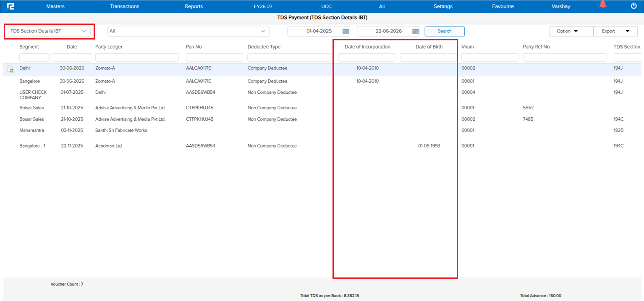Open the Favourite menu
The width and height of the screenshot is (644, 301).
click(x=503, y=6)
